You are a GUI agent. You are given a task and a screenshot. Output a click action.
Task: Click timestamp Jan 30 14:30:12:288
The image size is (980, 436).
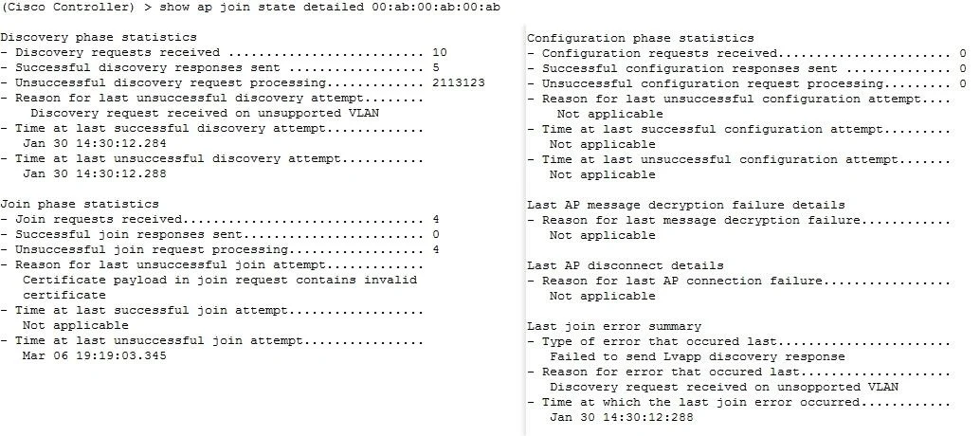[x=621, y=417]
